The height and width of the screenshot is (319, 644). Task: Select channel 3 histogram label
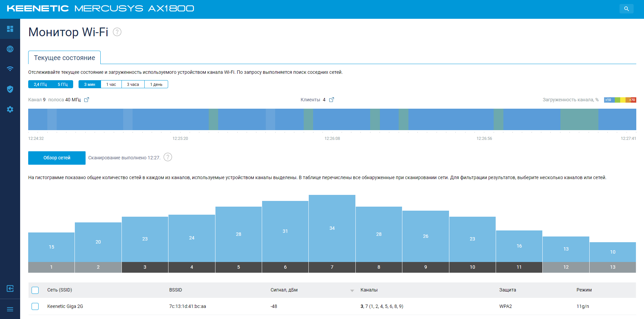click(145, 267)
